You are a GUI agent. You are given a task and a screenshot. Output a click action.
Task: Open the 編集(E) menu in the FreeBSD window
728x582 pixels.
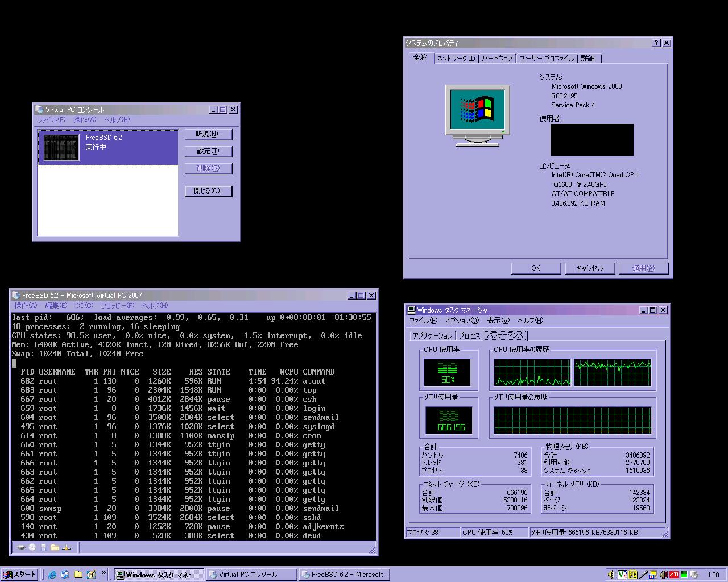coord(56,305)
